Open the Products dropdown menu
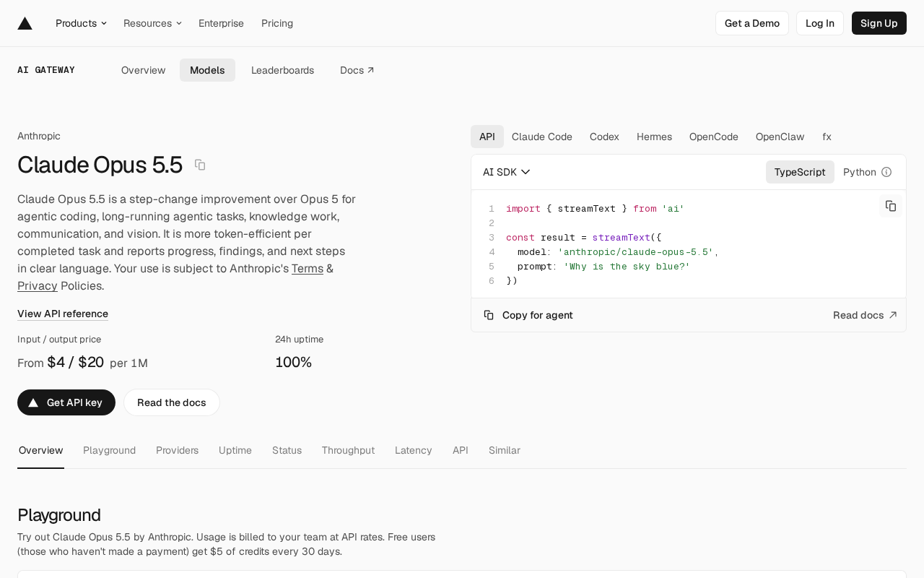 coord(82,23)
